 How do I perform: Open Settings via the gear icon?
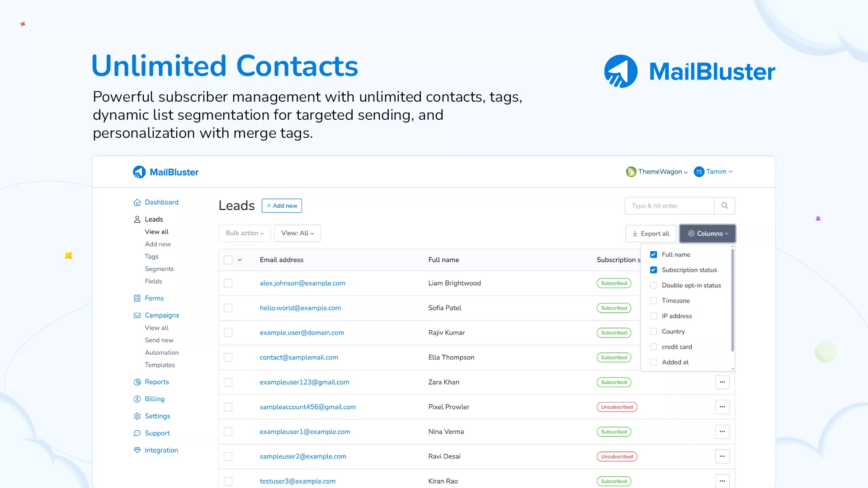pyautogui.click(x=137, y=416)
